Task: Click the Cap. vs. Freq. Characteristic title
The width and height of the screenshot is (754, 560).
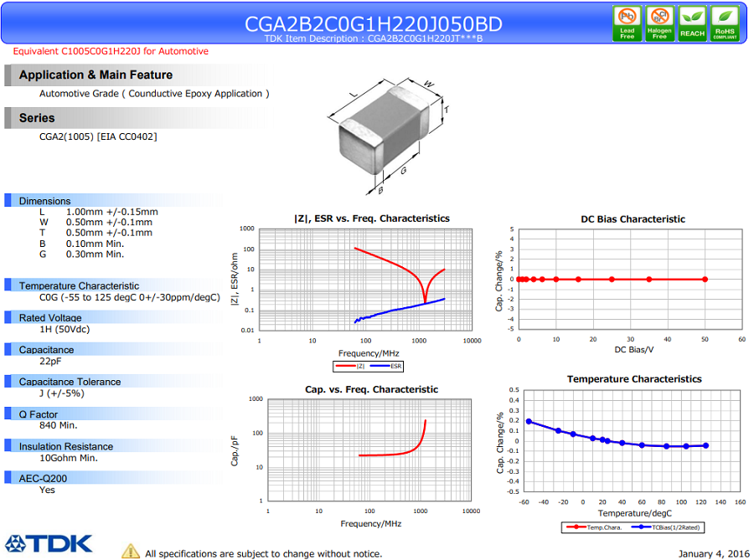Action: point(371,389)
